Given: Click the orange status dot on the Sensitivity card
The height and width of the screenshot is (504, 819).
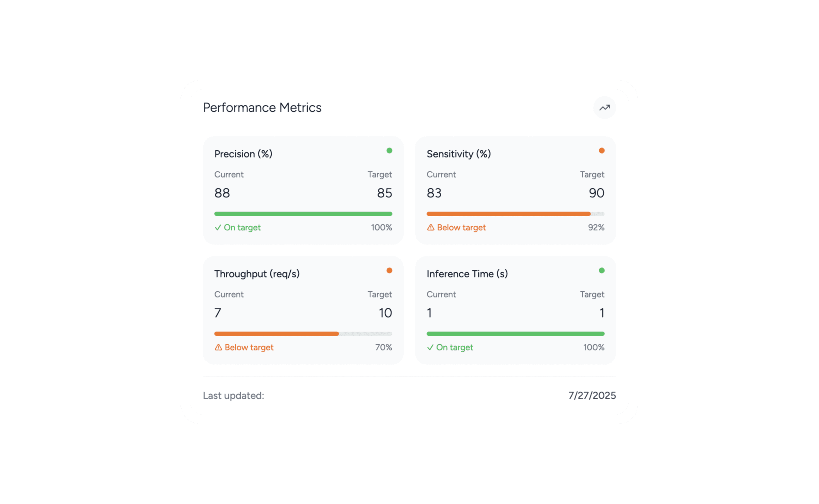Looking at the screenshot, I should tap(602, 151).
